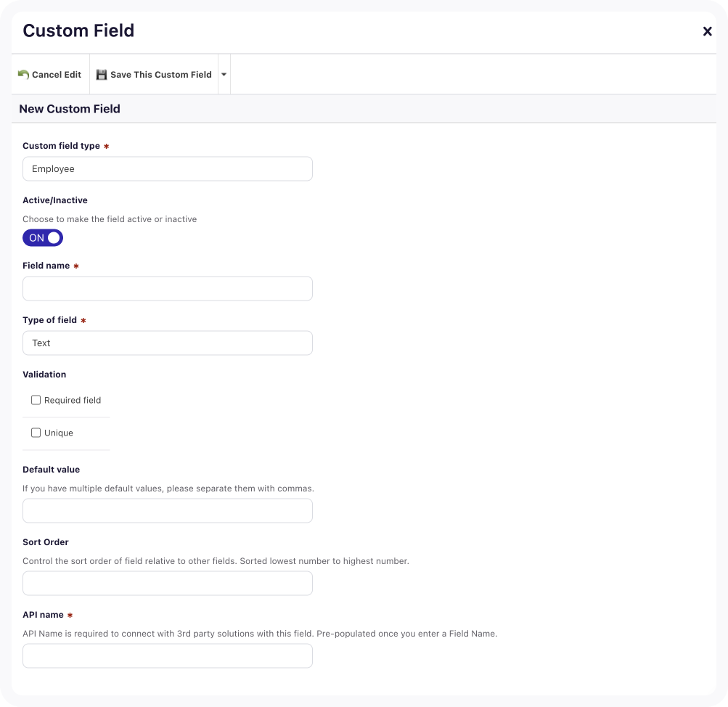Click the Cancel Edit button text
Image resolution: width=728 pixels, height=707 pixels.
[x=57, y=74]
